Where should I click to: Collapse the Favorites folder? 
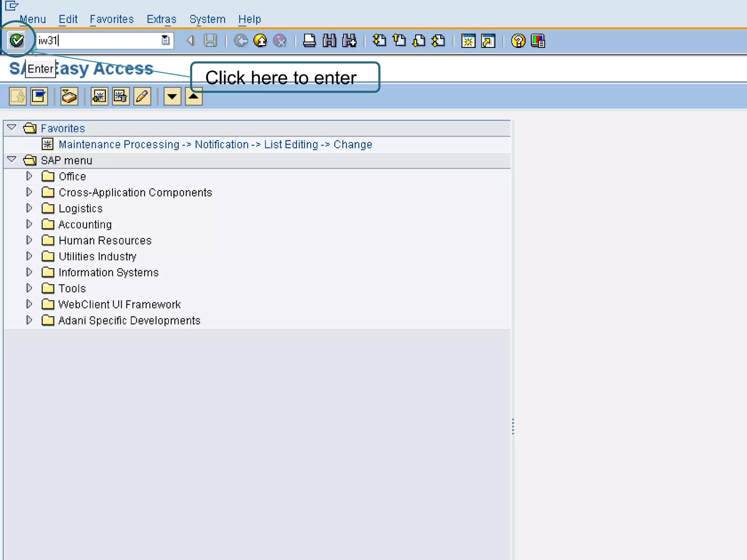coord(12,128)
